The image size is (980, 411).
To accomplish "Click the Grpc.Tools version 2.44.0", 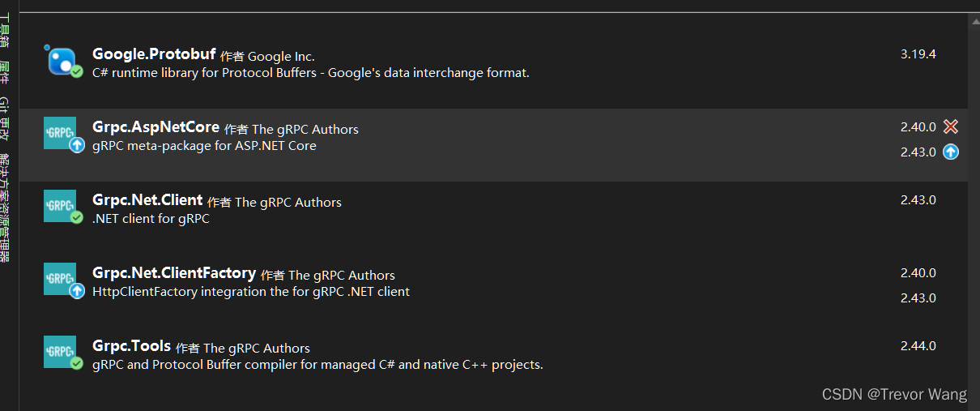I will click(x=918, y=346).
